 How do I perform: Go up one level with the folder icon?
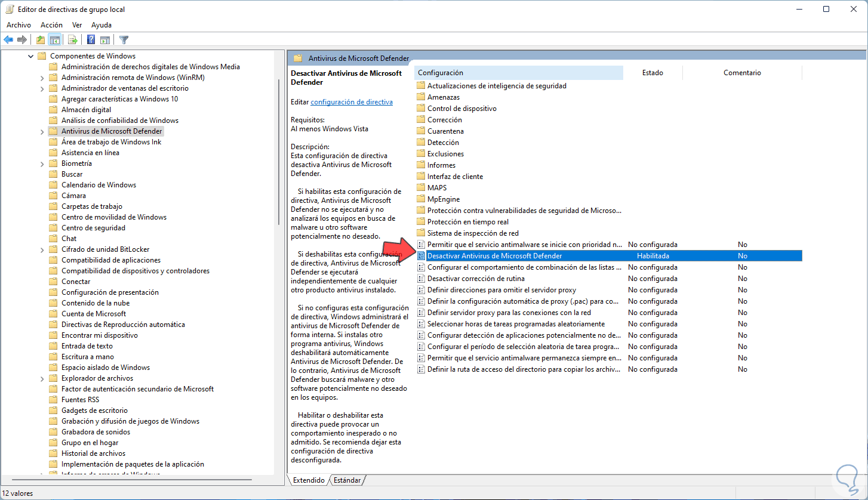40,40
